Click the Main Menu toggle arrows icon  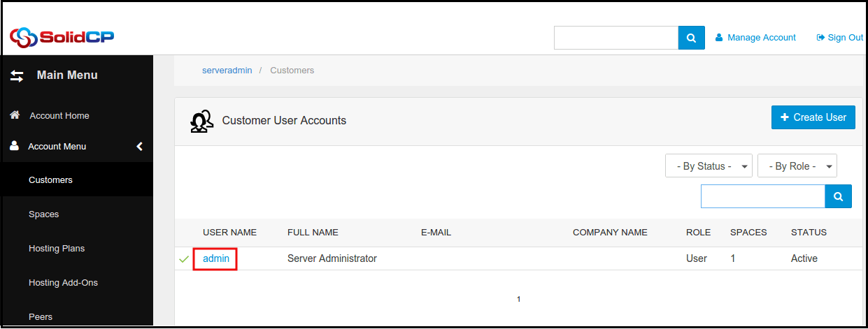(x=17, y=75)
